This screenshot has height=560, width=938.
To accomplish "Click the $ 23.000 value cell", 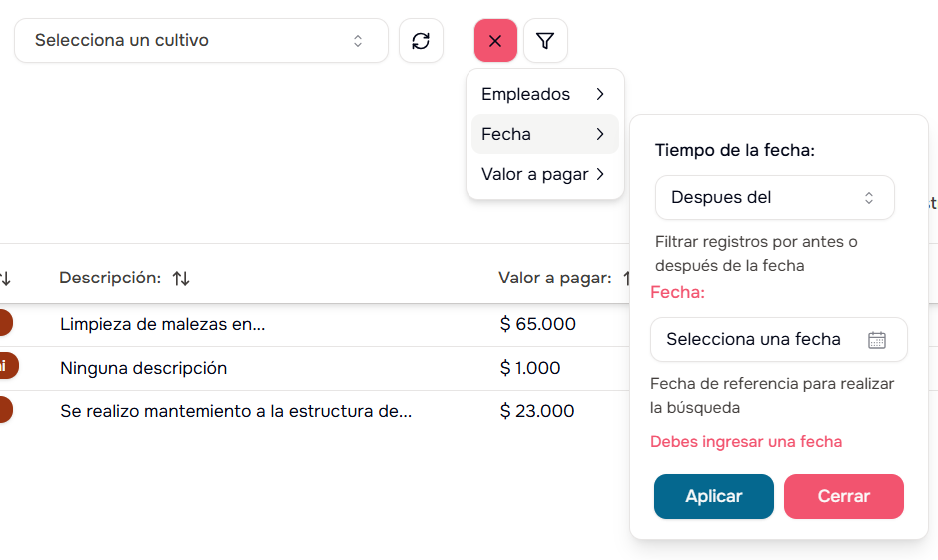I will 537,410.
